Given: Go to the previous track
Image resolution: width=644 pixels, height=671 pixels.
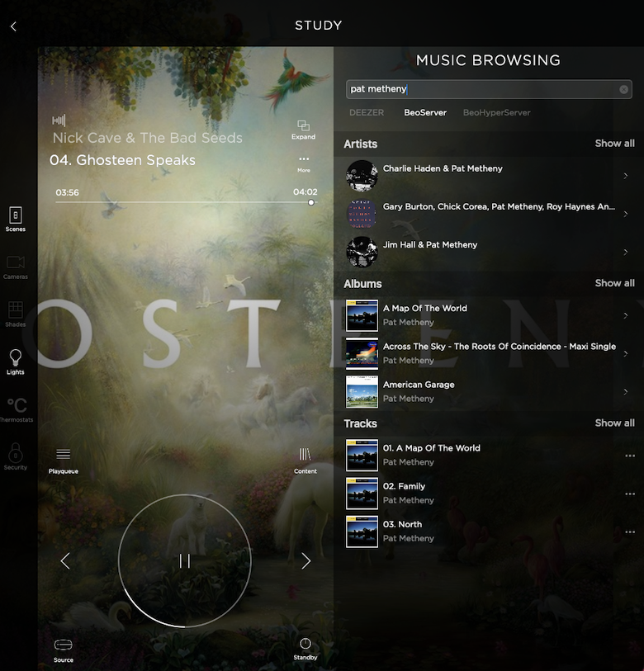Looking at the screenshot, I should click(x=65, y=561).
